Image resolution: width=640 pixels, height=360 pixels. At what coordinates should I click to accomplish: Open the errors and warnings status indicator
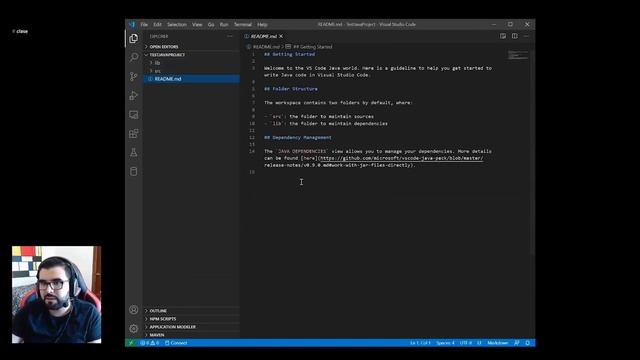click(x=149, y=343)
